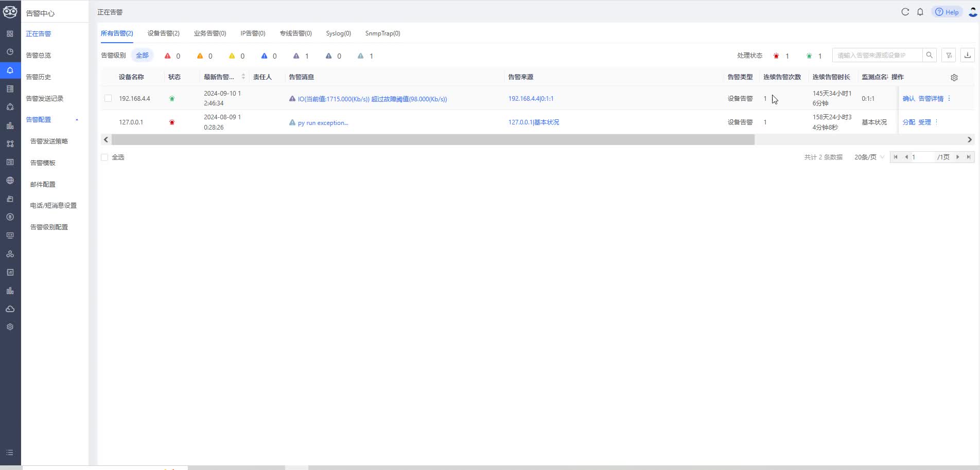Image resolution: width=980 pixels, height=470 pixels.
Task: Open the notification bell in header
Action: (x=920, y=12)
